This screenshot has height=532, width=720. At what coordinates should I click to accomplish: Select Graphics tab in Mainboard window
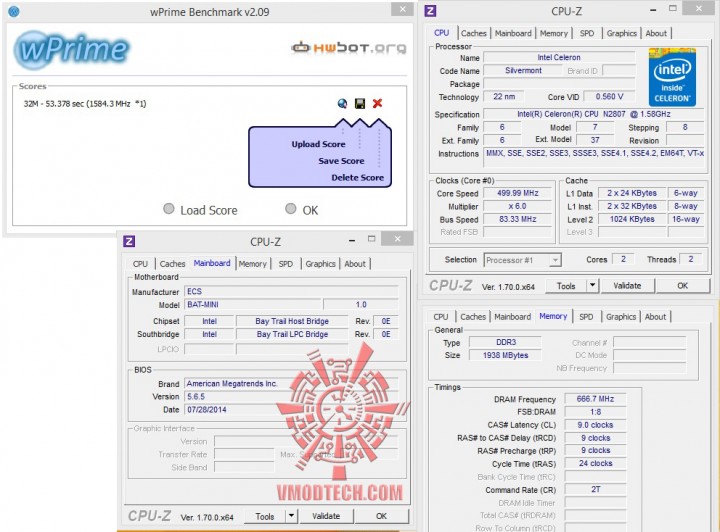(321, 264)
